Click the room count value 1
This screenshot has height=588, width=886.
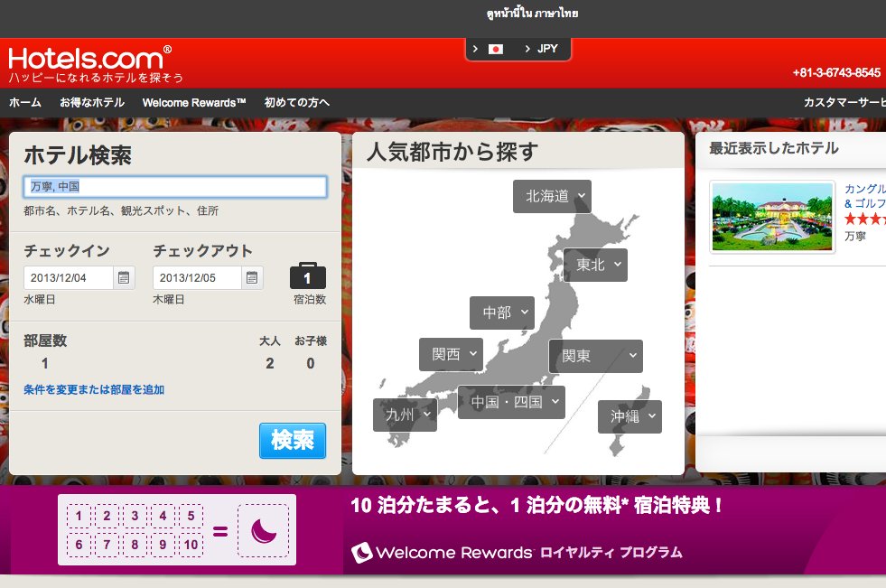tap(44, 364)
